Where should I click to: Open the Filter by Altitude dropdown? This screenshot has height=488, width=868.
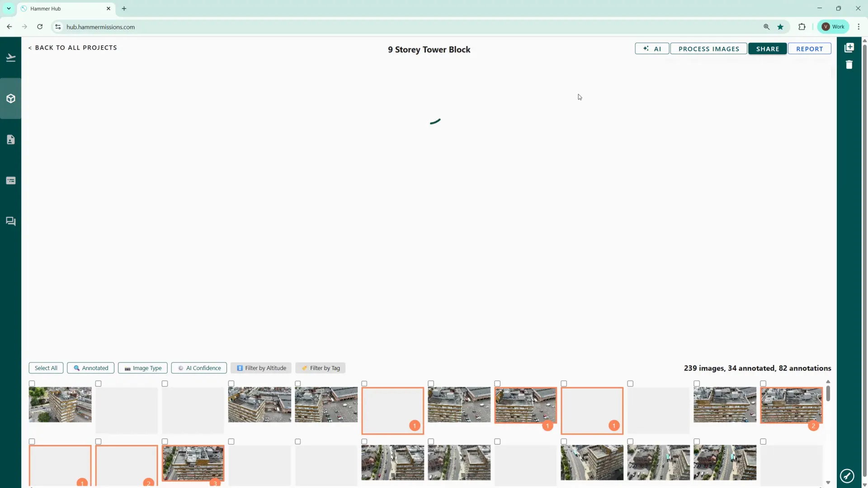(x=261, y=368)
